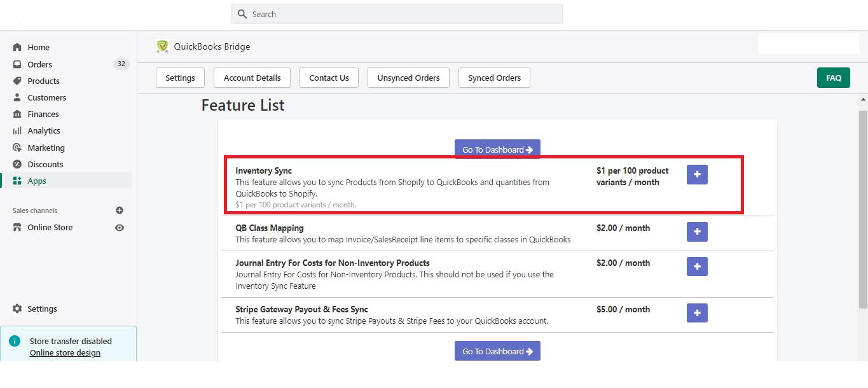Click the QB Class Mapping feature title
This screenshot has width=868, height=388.
[270, 228]
